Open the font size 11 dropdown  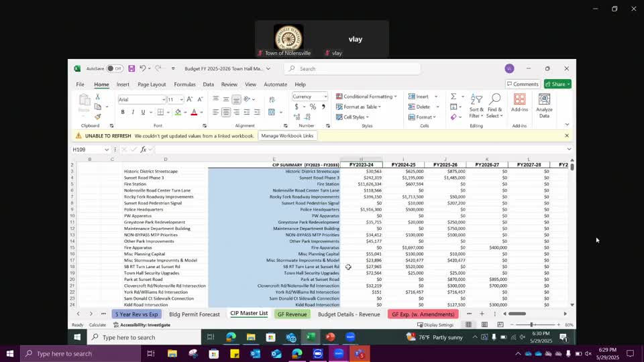tap(181, 100)
